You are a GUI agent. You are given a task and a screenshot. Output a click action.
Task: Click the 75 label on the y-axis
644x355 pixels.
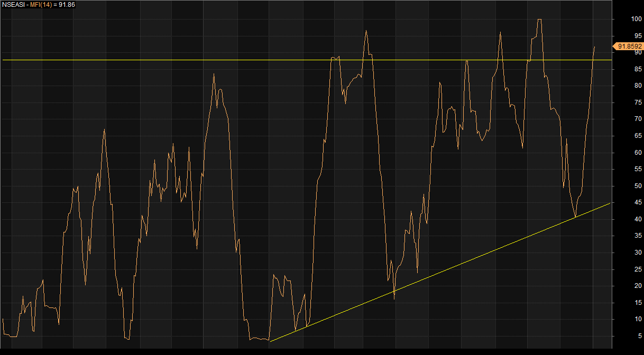coord(638,103)
